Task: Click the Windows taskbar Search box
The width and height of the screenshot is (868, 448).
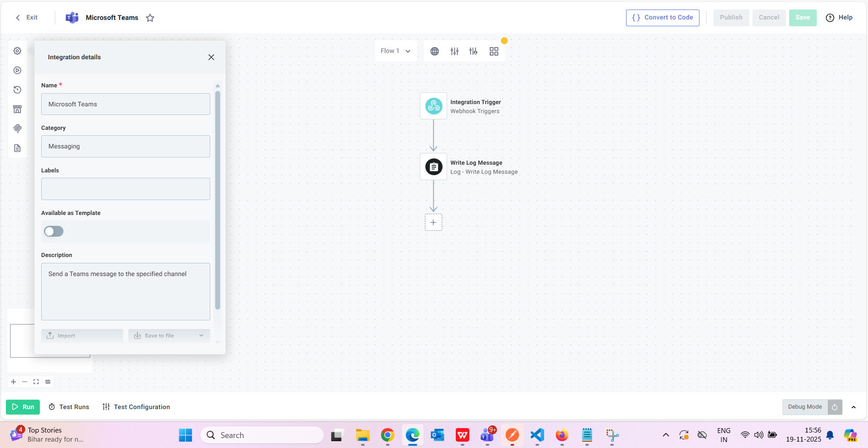Action: (x=262, y=435)
